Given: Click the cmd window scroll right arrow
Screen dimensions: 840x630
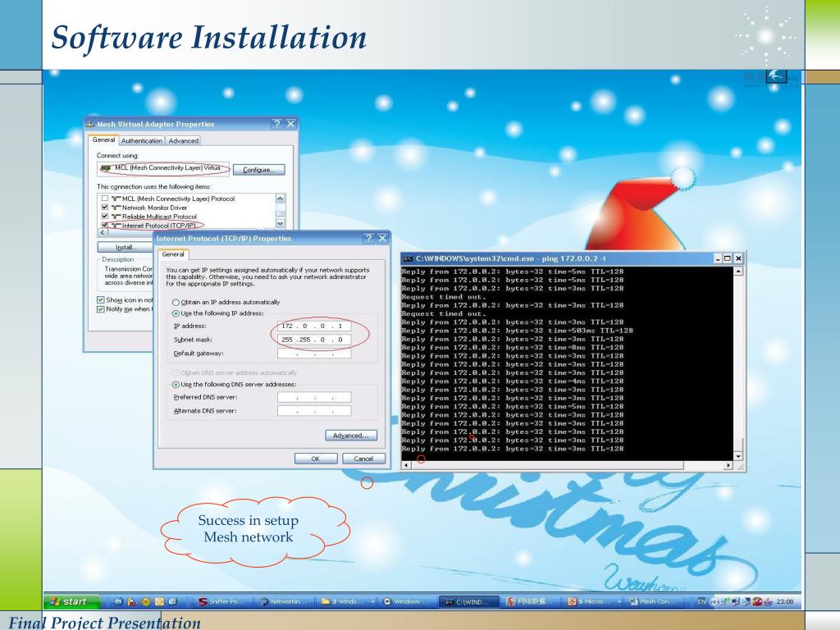Looking at the screenshot, I should (728, 466).
